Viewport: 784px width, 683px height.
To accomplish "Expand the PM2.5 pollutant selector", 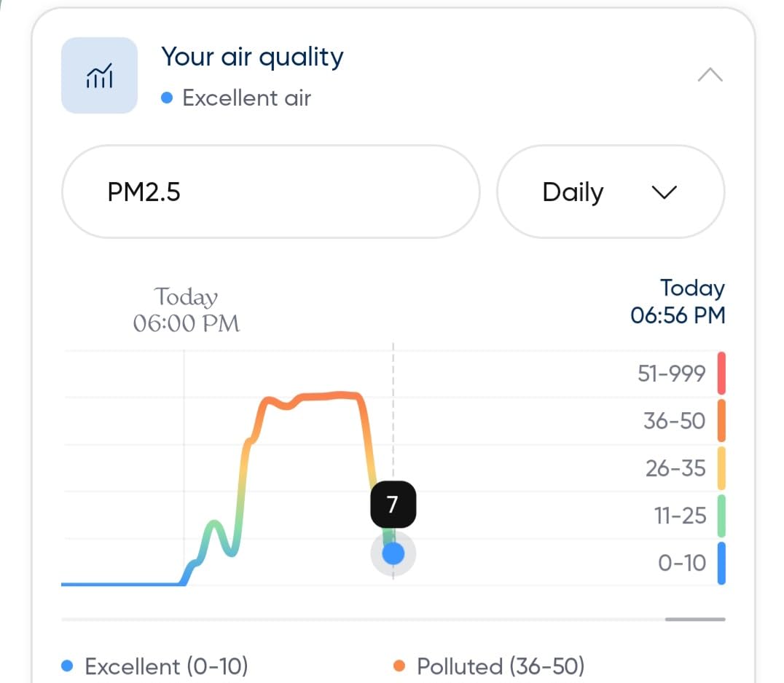I will [270, 192].
